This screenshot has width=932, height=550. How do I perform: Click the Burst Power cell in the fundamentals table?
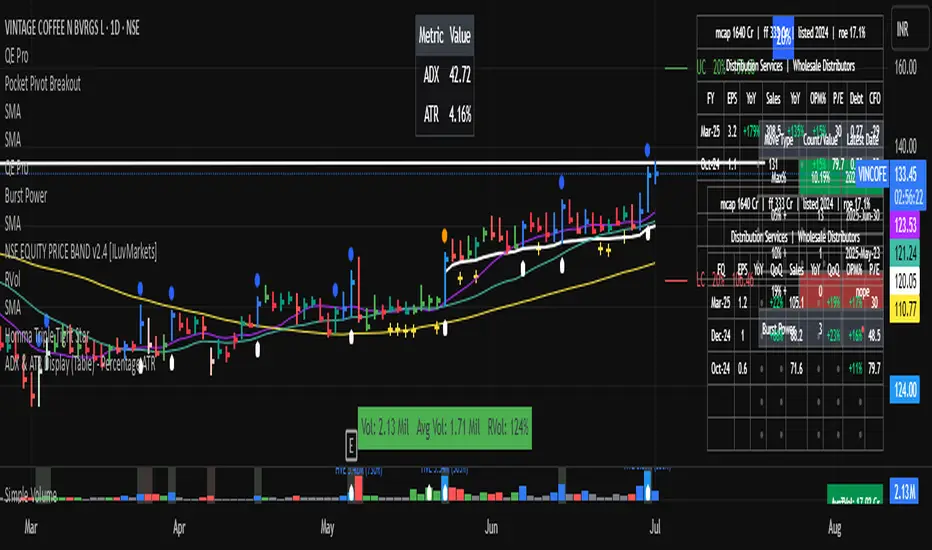(x=779, y=328)
